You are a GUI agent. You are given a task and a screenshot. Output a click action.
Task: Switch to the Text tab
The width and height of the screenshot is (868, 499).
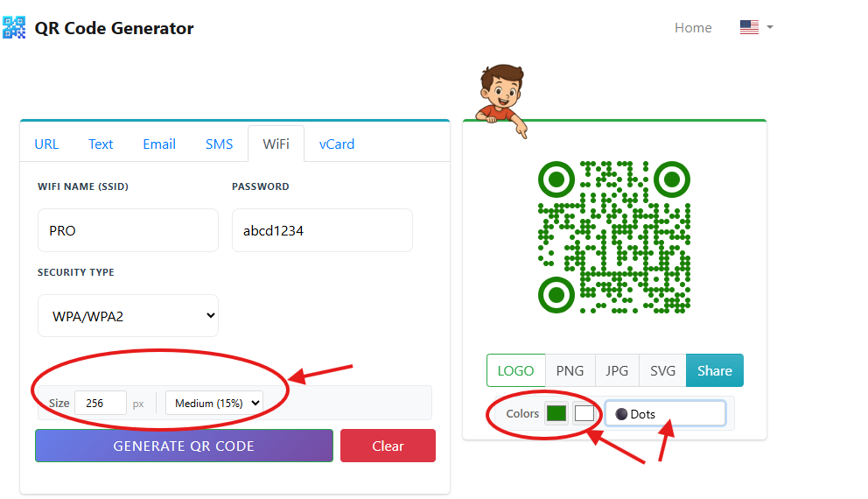pos(101,144)
